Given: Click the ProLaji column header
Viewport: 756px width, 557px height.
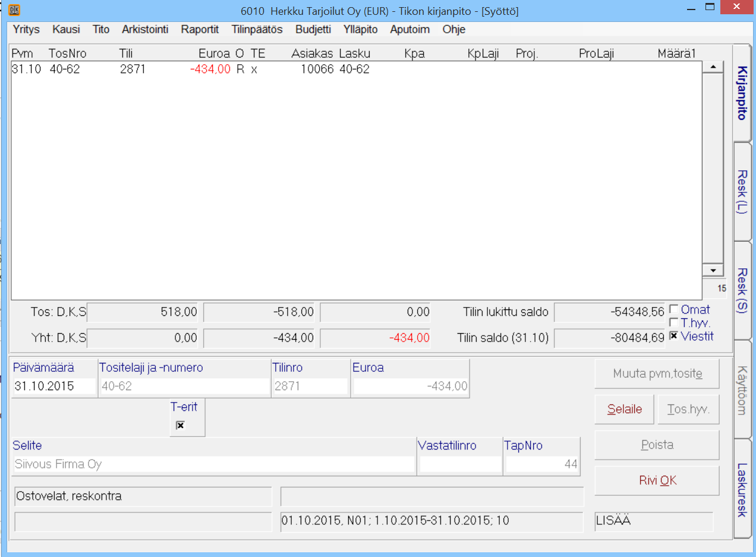Looking at the screenshot, I should pos(596,54).
